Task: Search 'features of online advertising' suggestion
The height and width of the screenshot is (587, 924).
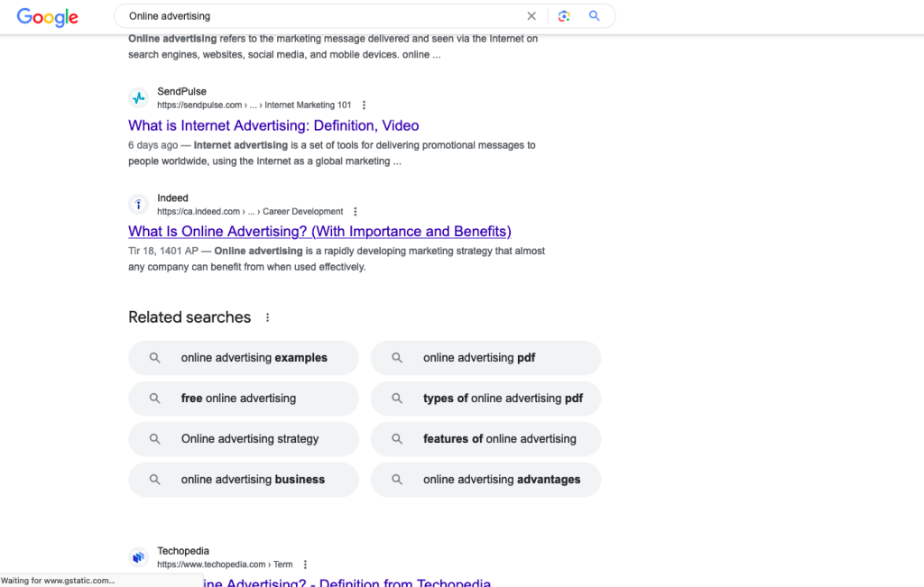Action: (x=485, y=439)
